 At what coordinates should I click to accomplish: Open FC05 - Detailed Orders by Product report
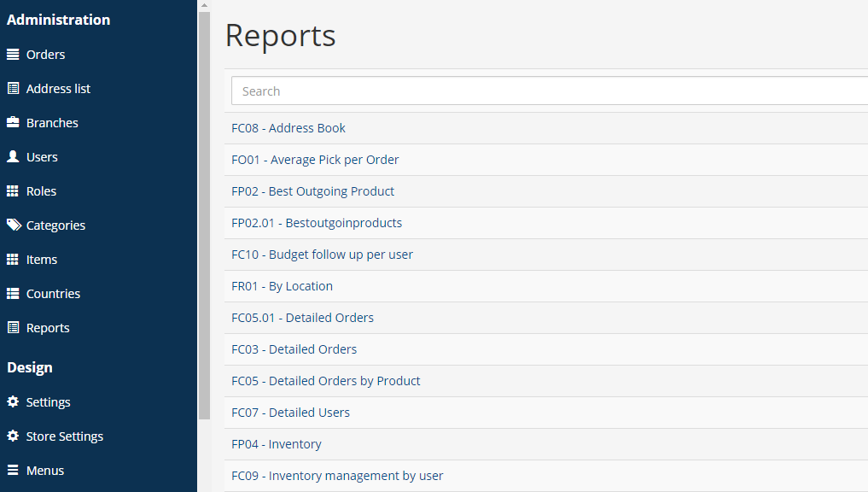[x=325, y=381]
